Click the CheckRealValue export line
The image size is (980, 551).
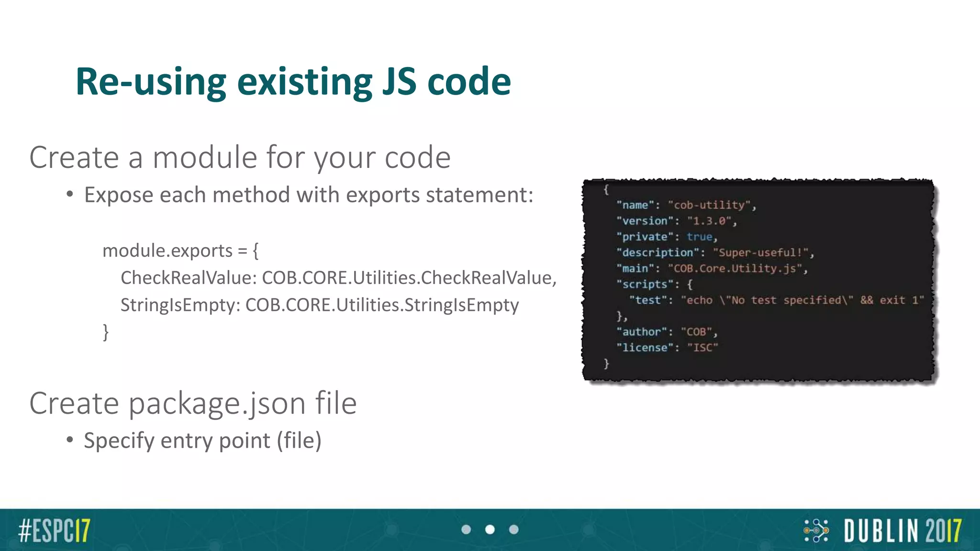pos(339,278)
